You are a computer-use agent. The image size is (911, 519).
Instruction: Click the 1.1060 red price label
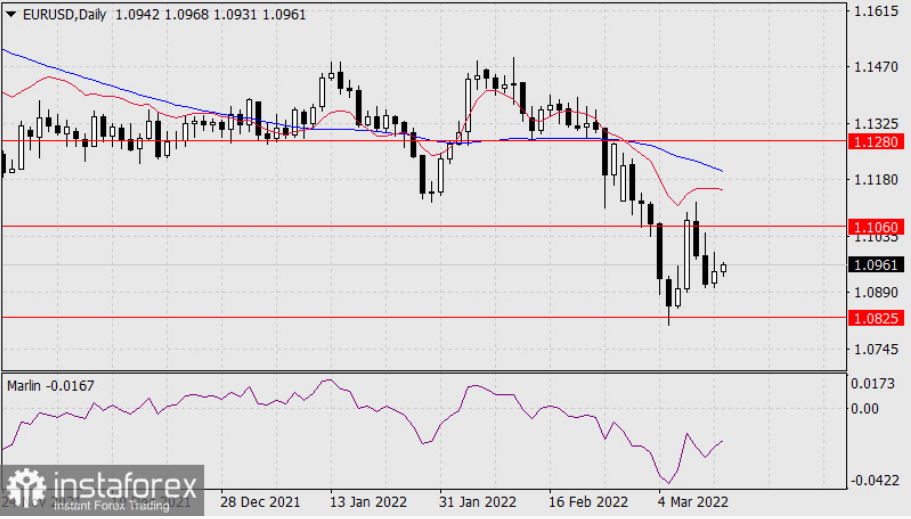click(876, 227)
